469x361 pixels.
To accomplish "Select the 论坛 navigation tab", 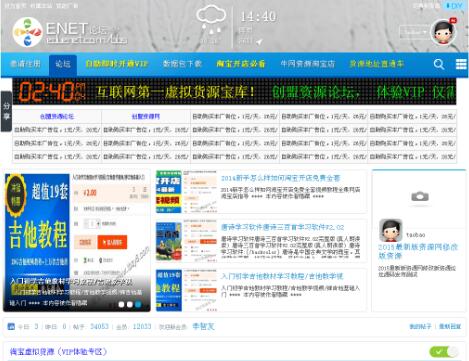I will (63, 64).
